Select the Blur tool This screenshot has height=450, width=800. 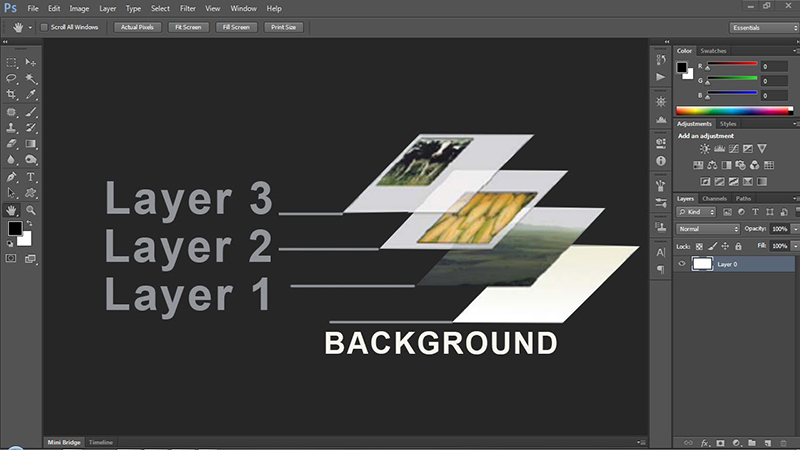pyautogui.click(x=11, y=160)
